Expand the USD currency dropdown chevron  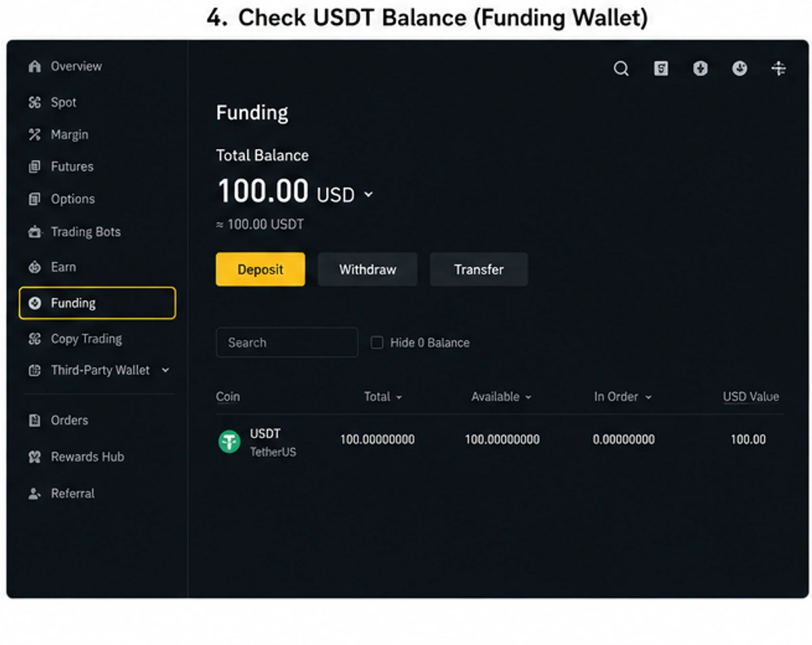click(368, 194)
